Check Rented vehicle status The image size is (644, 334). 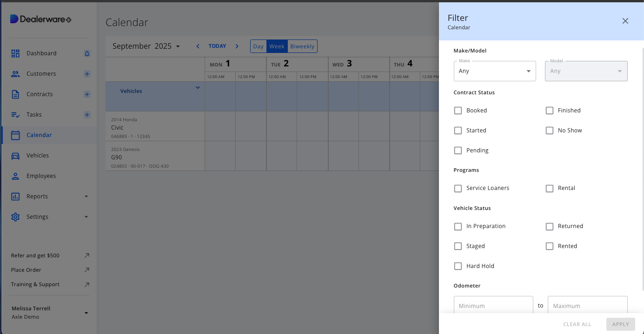550,246
